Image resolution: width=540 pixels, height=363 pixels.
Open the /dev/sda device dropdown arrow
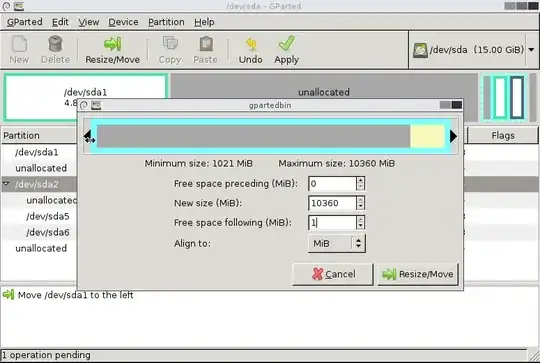pyautogui.click(x=531, y=50)
